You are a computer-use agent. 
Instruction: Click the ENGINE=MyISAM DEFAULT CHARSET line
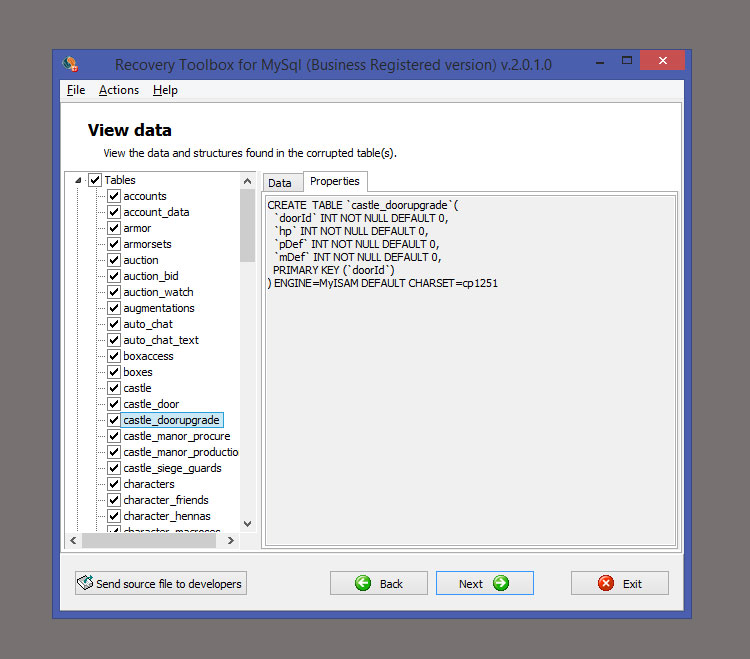pyautogui.click(x=383, y=283)
